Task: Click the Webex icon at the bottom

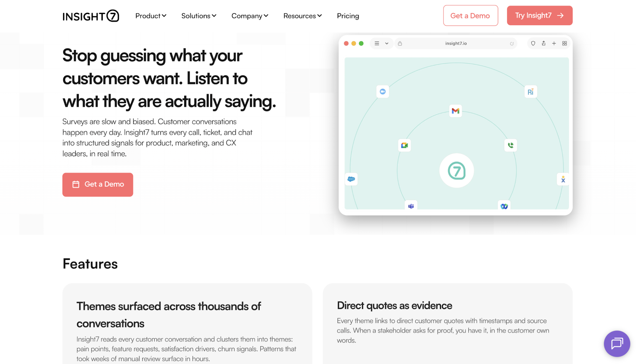Action: click(504, 206)
